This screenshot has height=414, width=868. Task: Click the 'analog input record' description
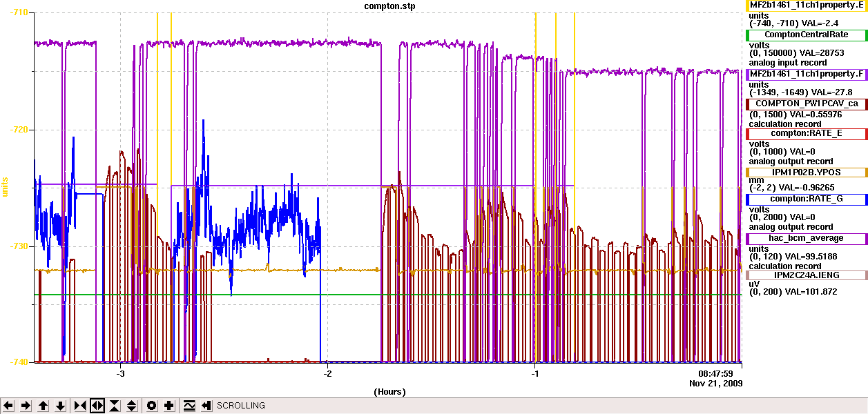tap(789, 63)
